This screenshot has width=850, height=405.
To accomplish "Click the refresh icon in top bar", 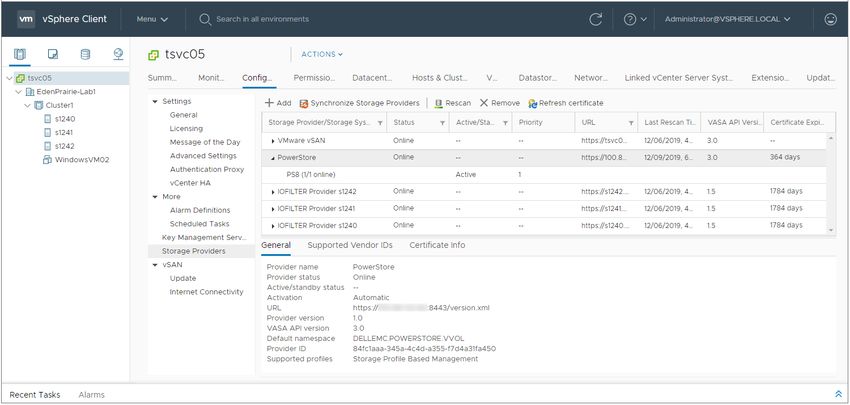I will (x=595, y=19).
